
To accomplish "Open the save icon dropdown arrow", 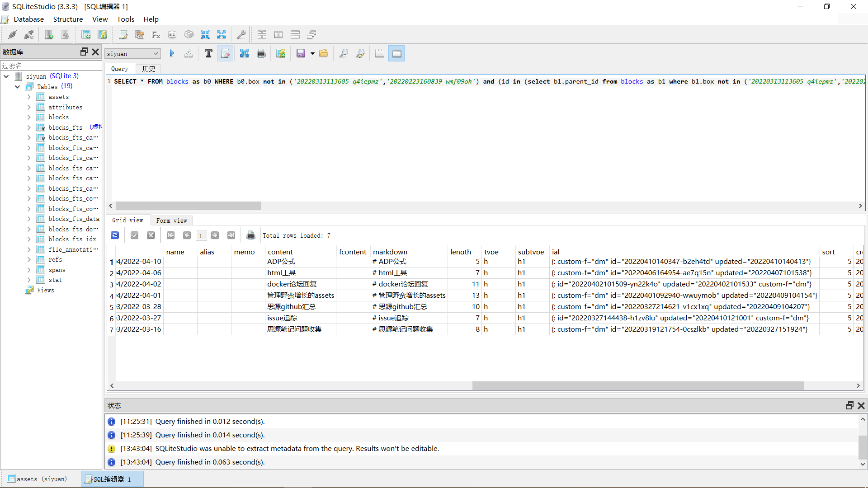I will click(312, 53).
